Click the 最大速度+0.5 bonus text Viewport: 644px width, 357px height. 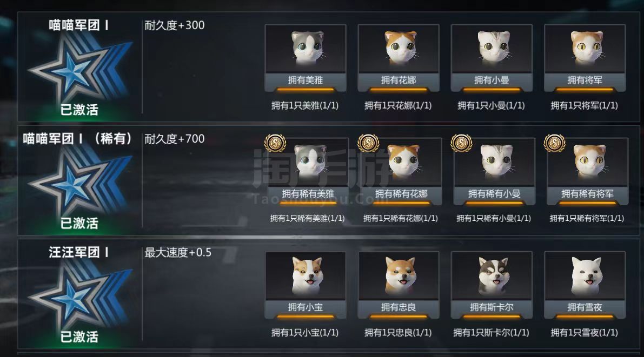178,252
